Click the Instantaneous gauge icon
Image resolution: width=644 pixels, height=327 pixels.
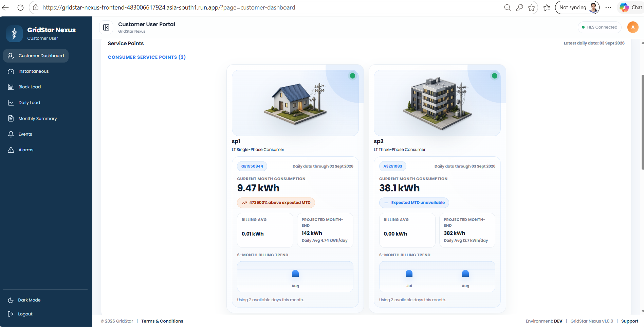click(x=11, y=71)
